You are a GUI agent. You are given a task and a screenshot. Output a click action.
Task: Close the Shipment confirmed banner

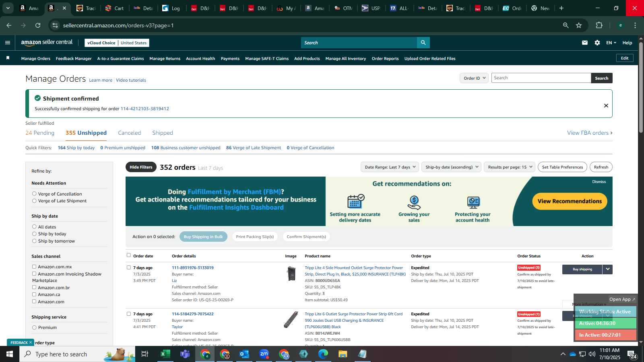(x=606, y=105)
